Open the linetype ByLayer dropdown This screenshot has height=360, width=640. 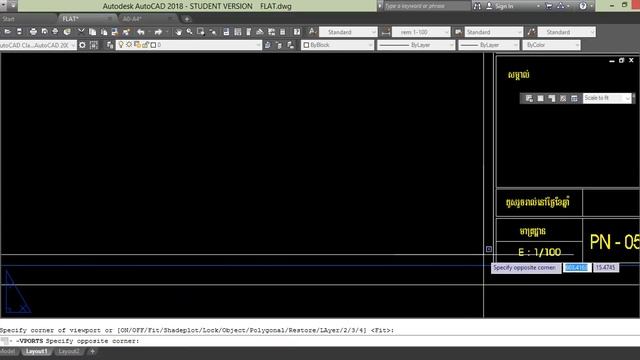pyautogui.click(x=416, y=45)
